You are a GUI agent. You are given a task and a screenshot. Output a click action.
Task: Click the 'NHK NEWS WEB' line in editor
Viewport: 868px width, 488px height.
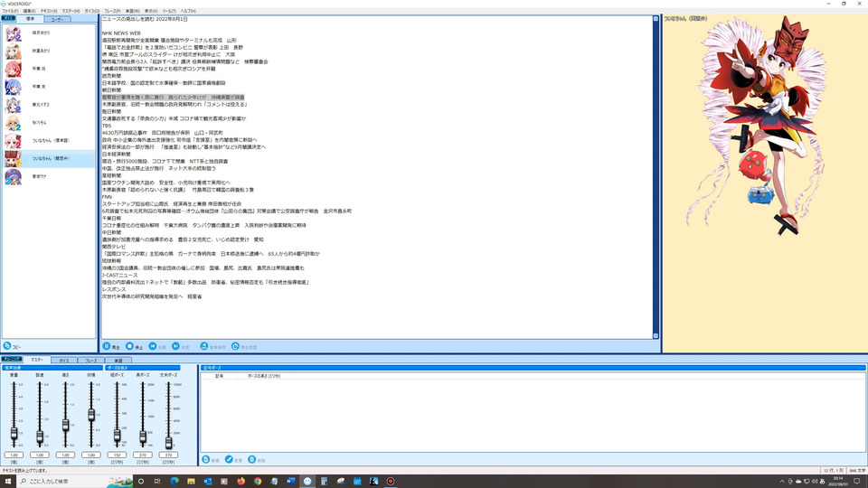(121, 33)
